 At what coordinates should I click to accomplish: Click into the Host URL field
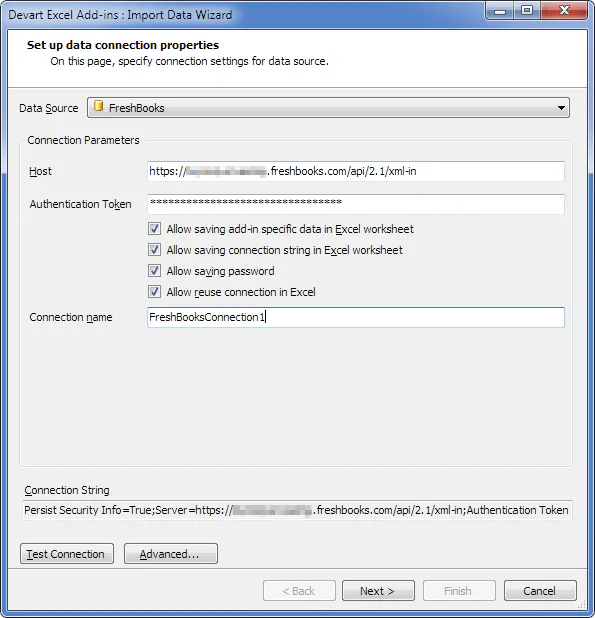point(356,171)
